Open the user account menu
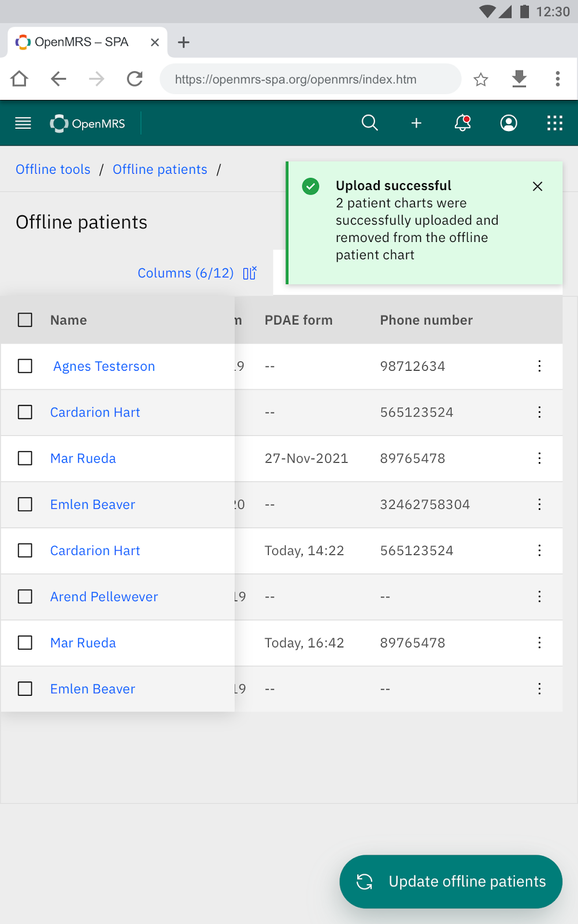 tap(509, 123)
